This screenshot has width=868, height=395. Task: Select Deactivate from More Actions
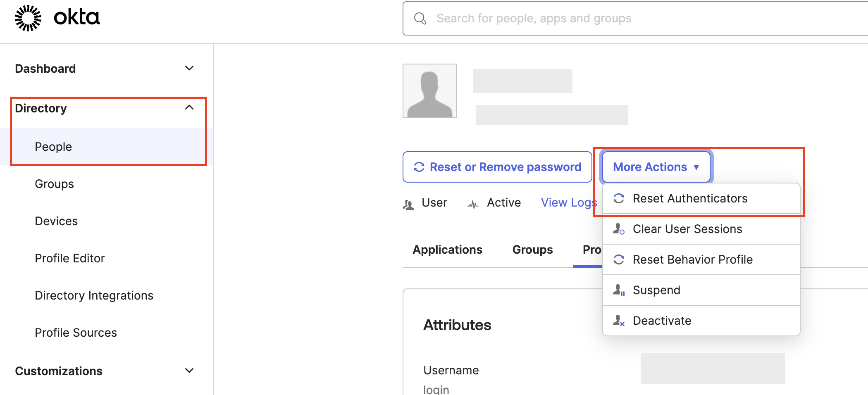701,321
